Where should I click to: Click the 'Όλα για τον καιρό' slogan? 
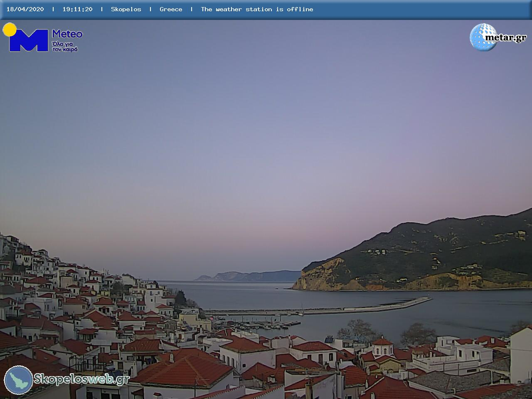click(x=65, y=46)
